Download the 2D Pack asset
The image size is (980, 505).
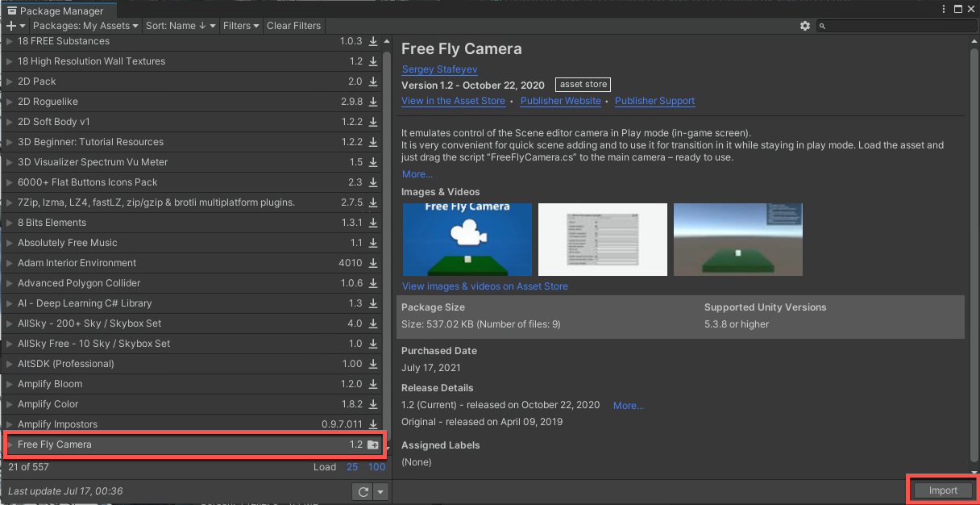click(372, 81)
